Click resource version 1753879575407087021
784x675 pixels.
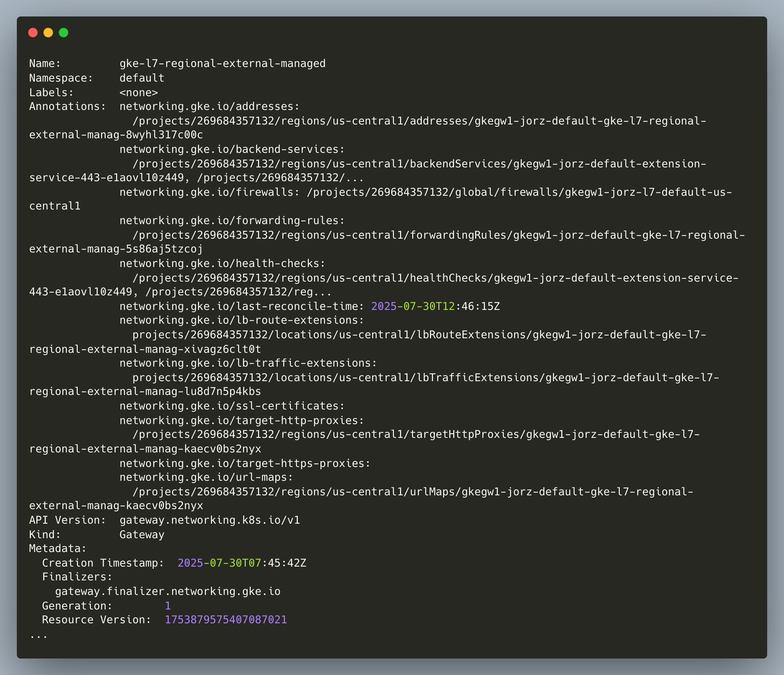pyautogui.click(x=226, y=620)
